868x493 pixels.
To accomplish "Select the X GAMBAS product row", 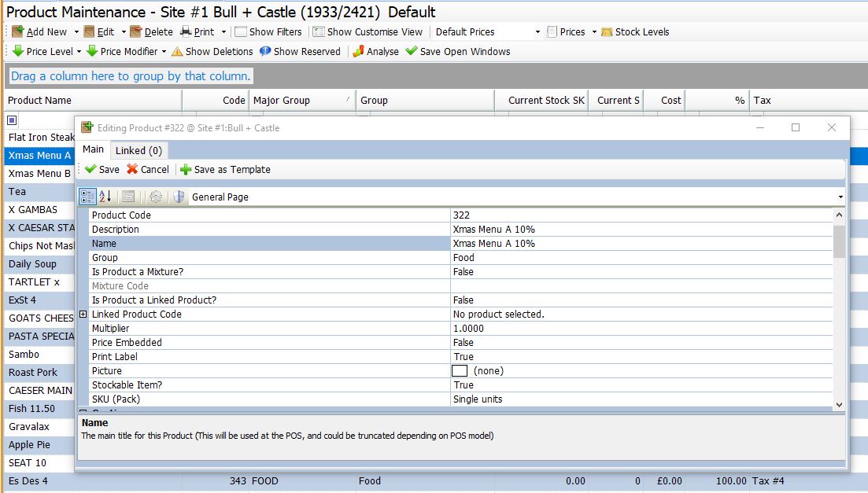I will (x=39, y=210).
